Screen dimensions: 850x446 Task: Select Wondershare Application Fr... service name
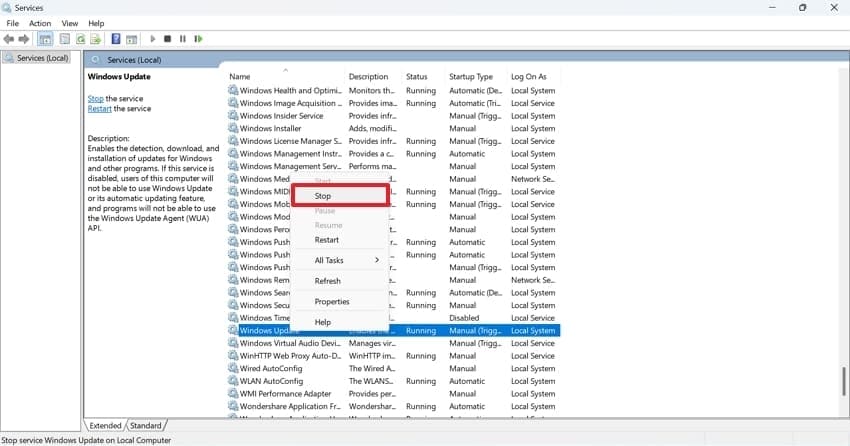pos(291,406)
